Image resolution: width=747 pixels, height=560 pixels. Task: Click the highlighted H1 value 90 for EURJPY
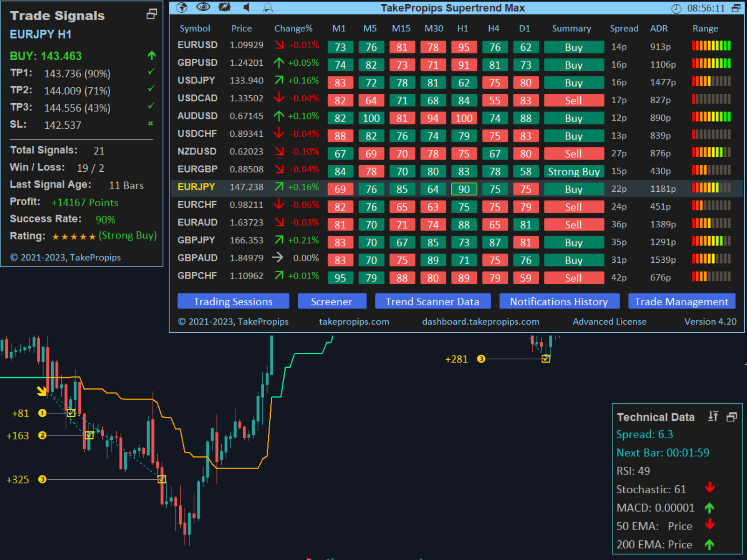[464, 189]
